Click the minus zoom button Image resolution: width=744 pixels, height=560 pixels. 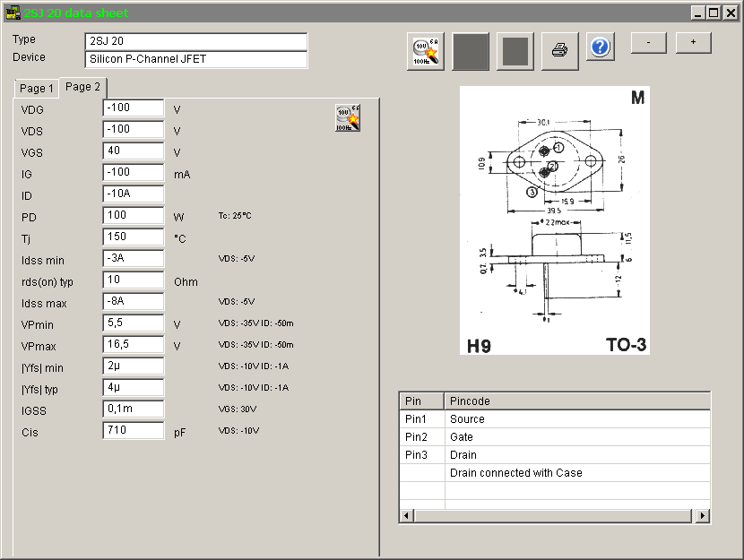click(x=649, y=43)
